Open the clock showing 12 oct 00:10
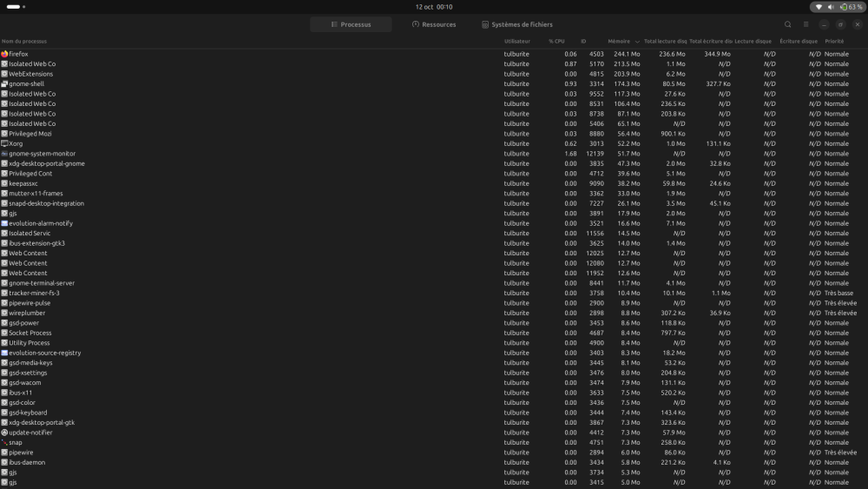The width and height of the screenshot is (868, 489). click(434, 7)
